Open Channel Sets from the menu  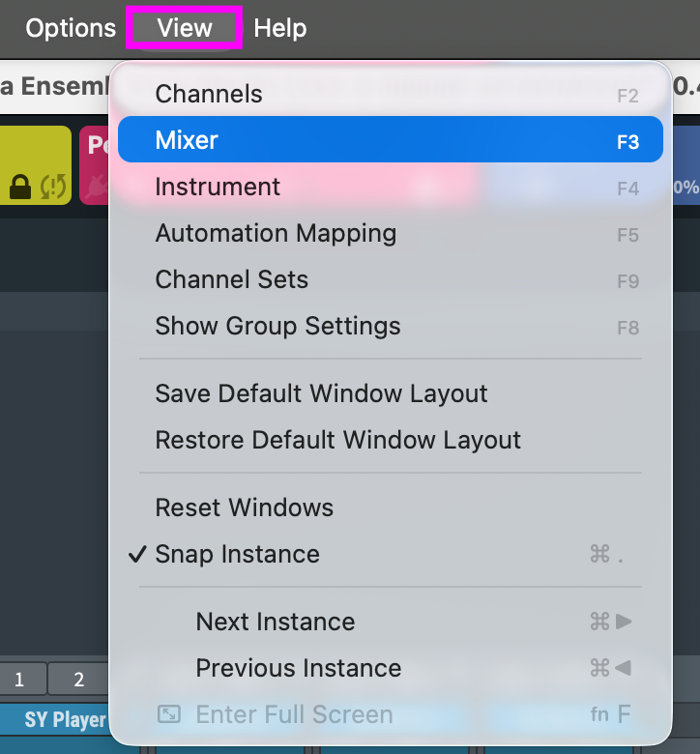231,279
